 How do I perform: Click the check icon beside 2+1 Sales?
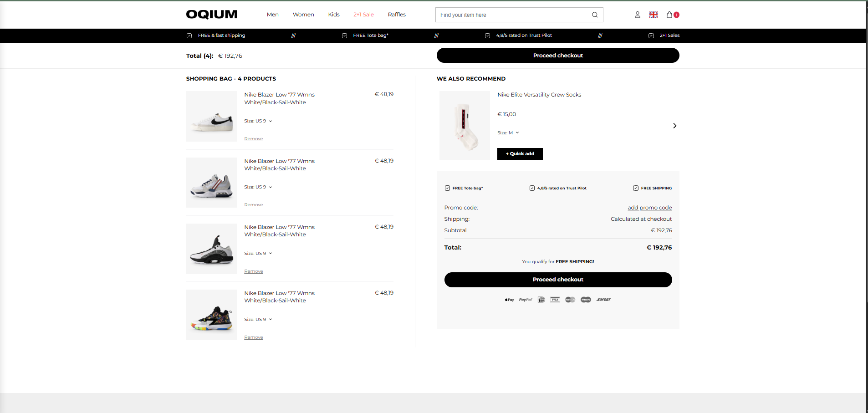pos(651,36)
